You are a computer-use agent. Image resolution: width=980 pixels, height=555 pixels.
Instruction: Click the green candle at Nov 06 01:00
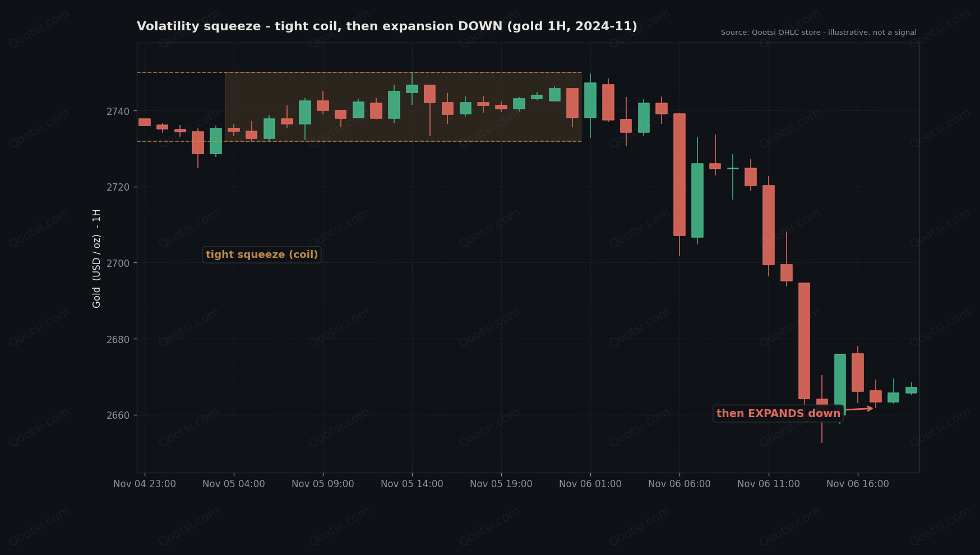click(590, 100)
